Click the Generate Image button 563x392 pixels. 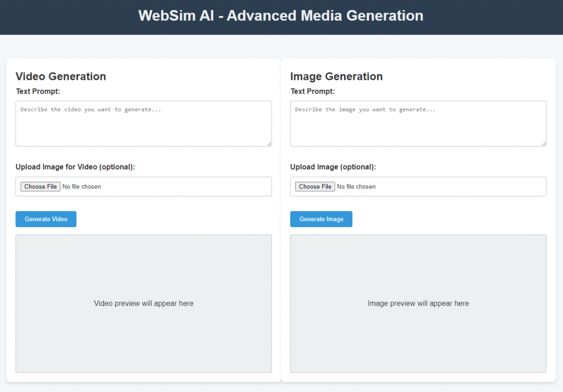321,219
